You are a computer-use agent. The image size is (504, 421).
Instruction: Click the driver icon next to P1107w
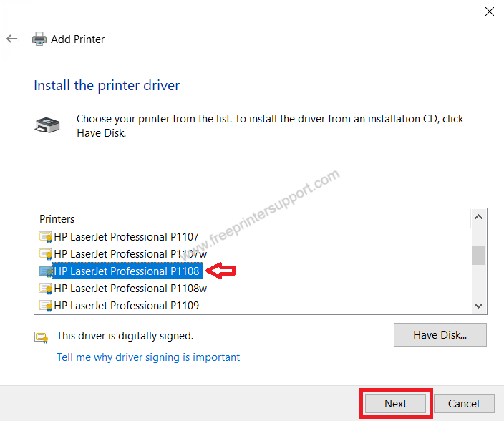(x=46, y=254)
